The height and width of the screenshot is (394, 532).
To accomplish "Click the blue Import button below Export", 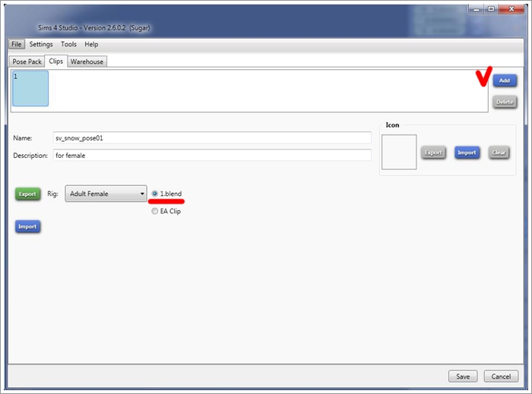I will click(27, 226).
